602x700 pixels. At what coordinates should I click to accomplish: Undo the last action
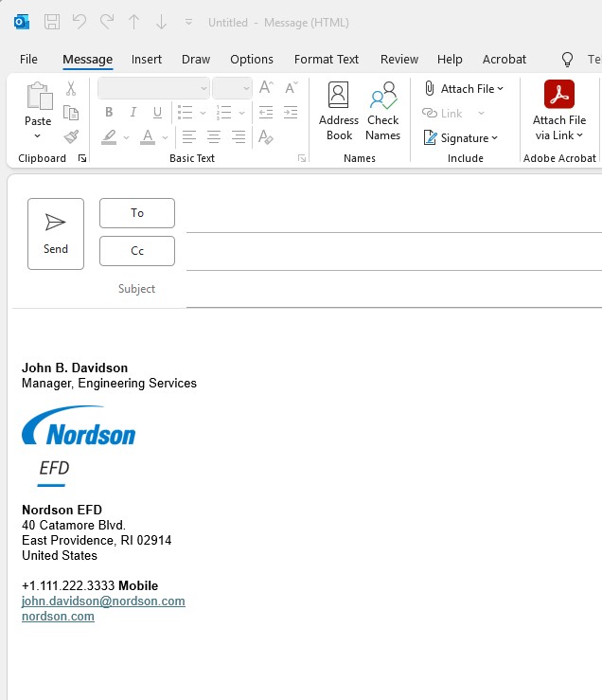click(80, 22)
